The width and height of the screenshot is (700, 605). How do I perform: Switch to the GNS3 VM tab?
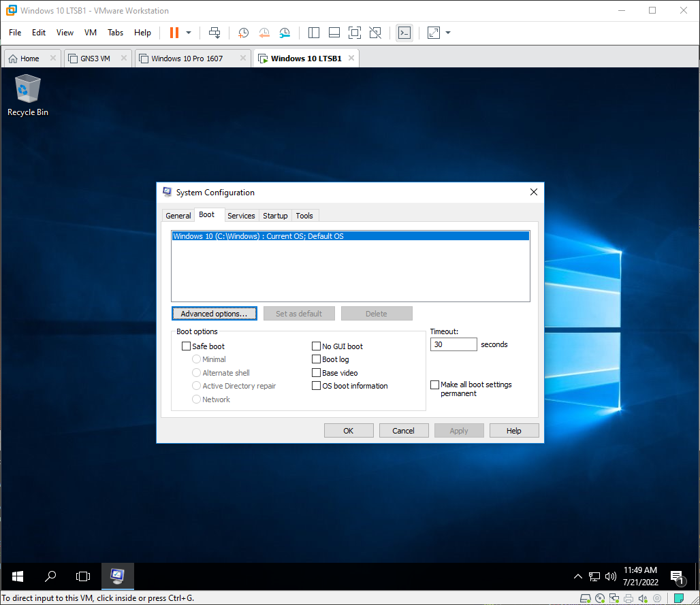(x=95, y=59)
